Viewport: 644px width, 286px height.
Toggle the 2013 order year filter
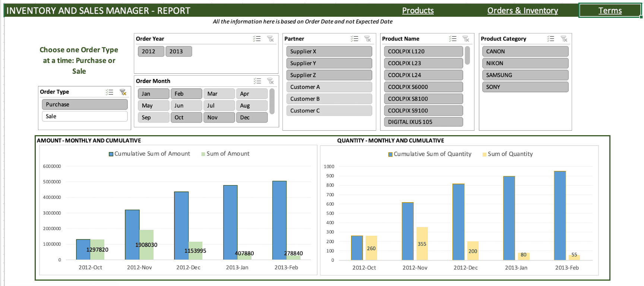[x=179, y=51]
